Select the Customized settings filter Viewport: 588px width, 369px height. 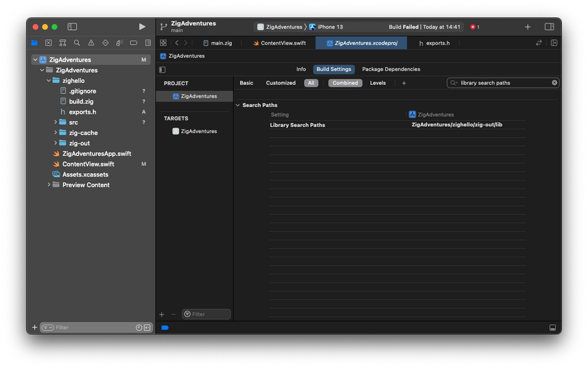[281, 83]
